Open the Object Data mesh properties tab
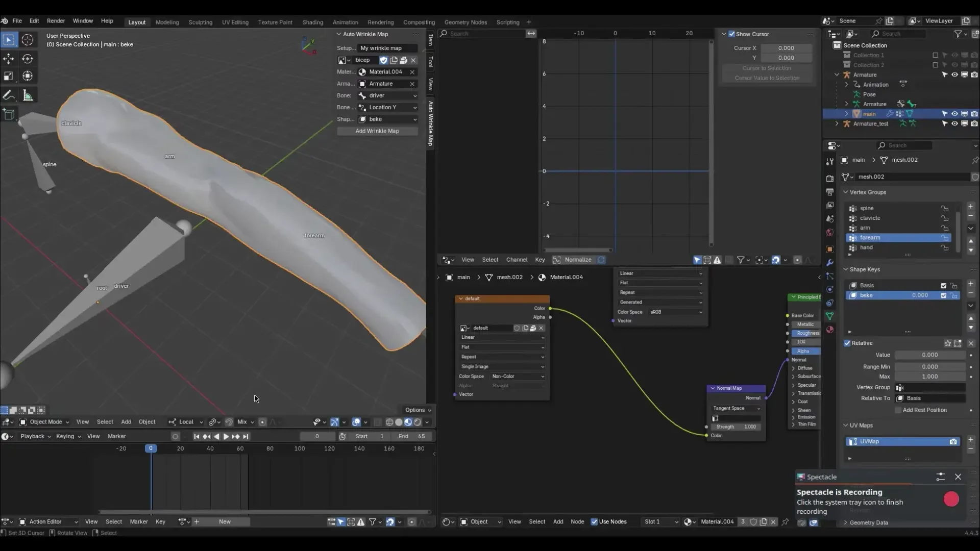The image size is (980, 551). click(829, 316)
